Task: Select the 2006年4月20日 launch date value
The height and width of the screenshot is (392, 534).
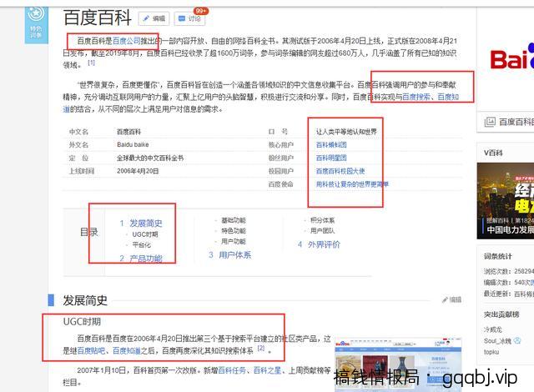Action: (138, 171)
